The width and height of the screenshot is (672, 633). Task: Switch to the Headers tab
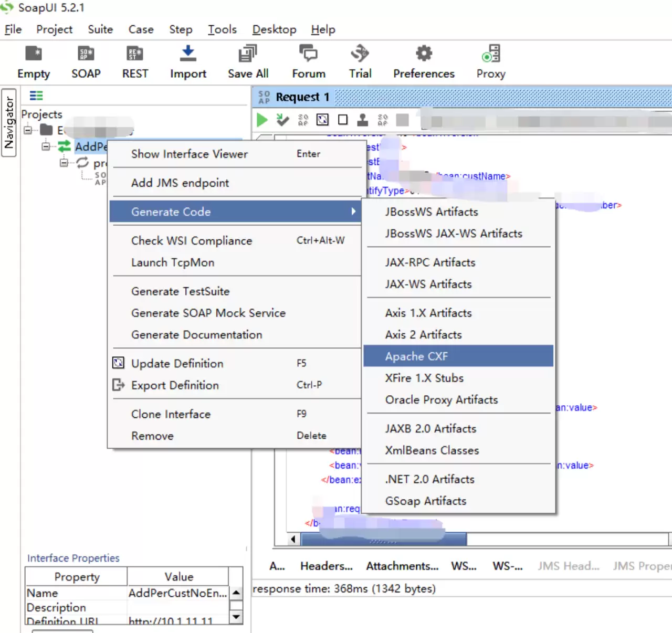327,566
